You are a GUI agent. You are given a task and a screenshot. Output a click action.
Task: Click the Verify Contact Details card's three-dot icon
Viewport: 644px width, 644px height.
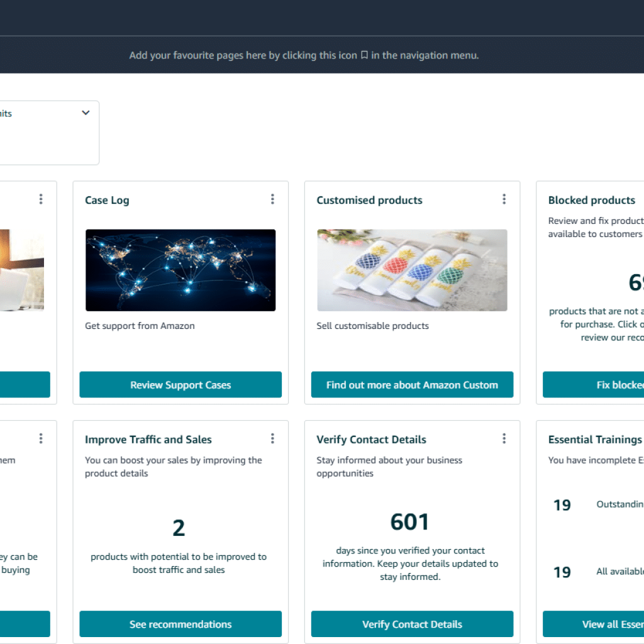tap(504, 438)
